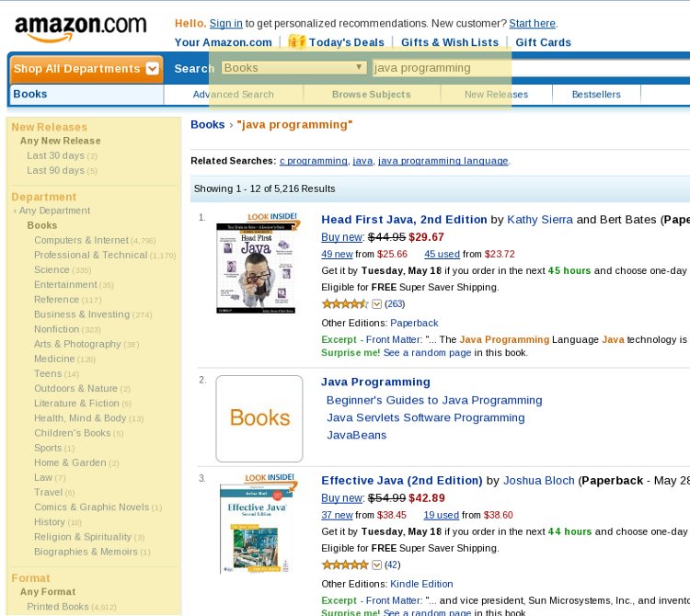The image size is (690, 616).
Task: Click the amazon.com logo
Action: 81,29
